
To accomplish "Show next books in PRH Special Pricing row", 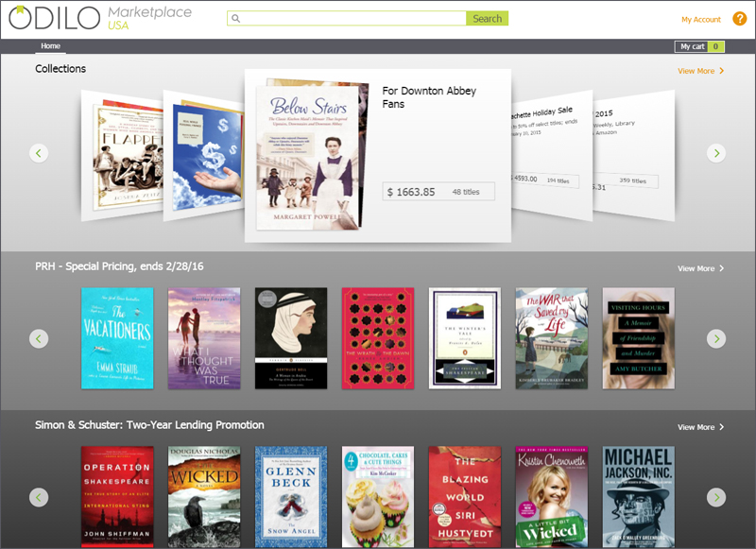I will click(x=716, y=338).
